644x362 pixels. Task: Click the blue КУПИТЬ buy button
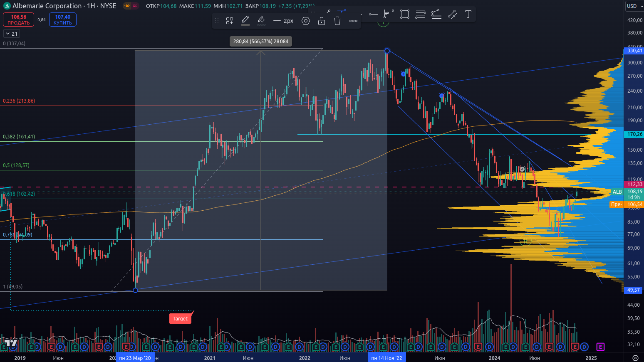(x=63, y=20)
